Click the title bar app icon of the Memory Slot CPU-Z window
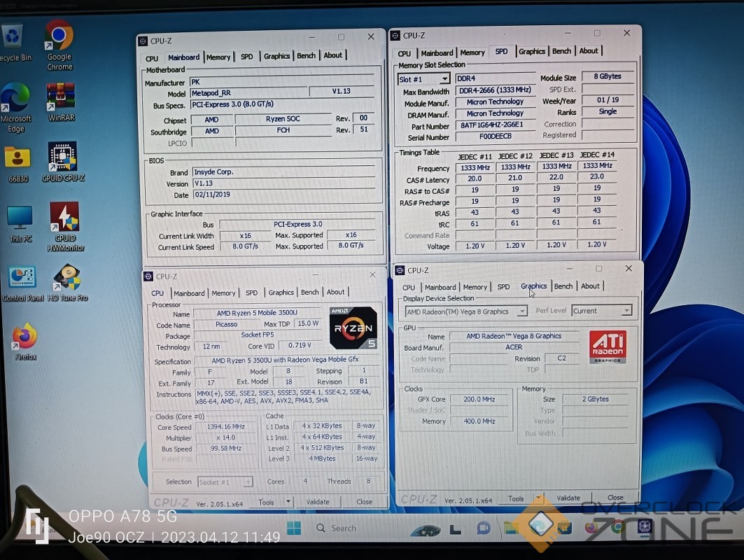744x560 pixels. (x=395, y=36)
